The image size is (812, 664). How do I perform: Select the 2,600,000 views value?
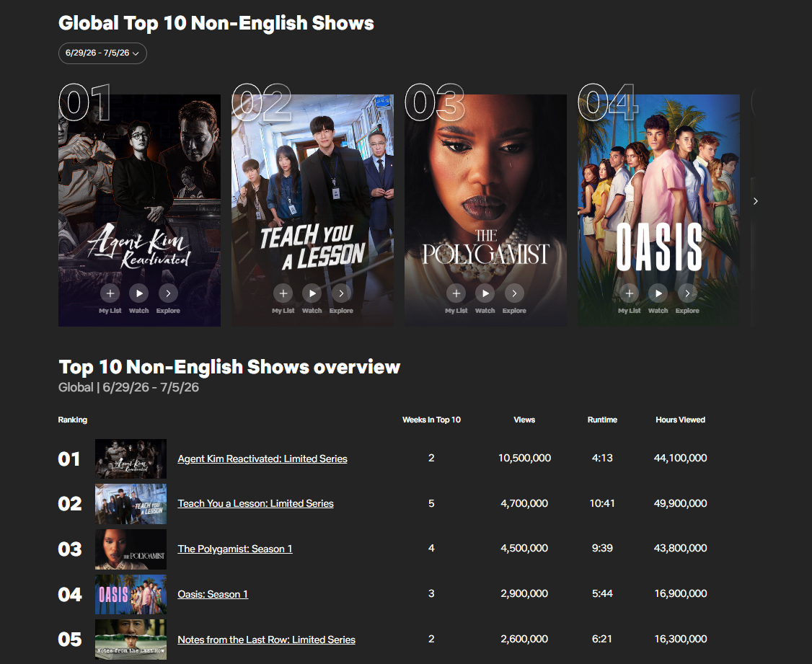524,639
